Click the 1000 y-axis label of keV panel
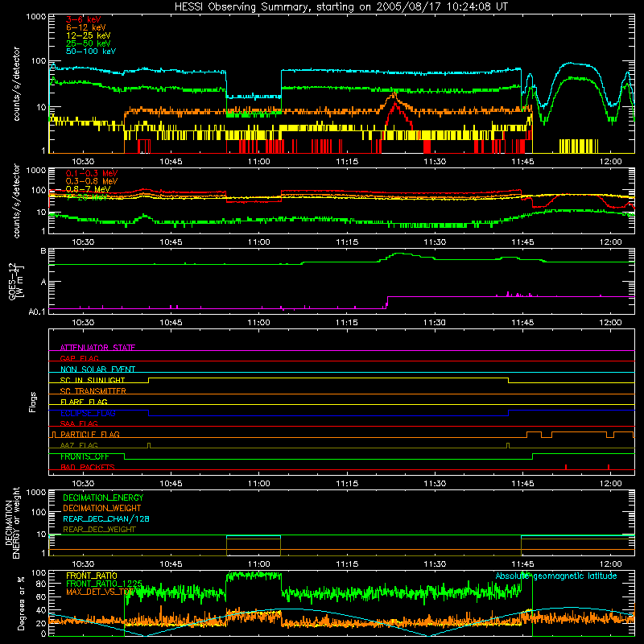644x644 pixels. pyautogui.click(x=35, y=17)
